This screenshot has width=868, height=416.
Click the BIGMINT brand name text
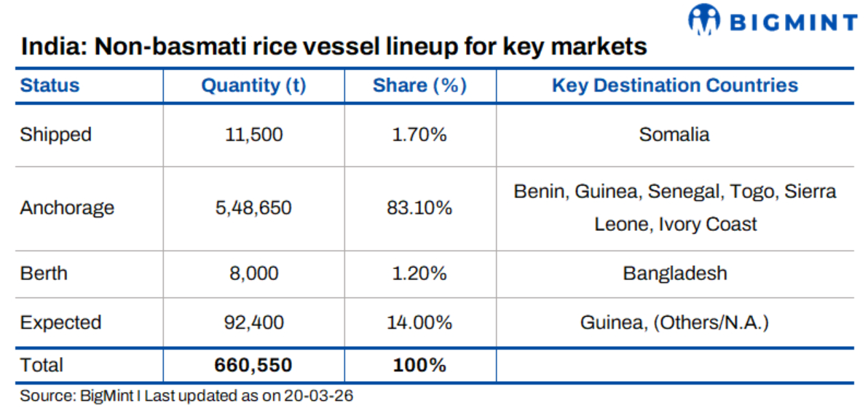point(793,22)
